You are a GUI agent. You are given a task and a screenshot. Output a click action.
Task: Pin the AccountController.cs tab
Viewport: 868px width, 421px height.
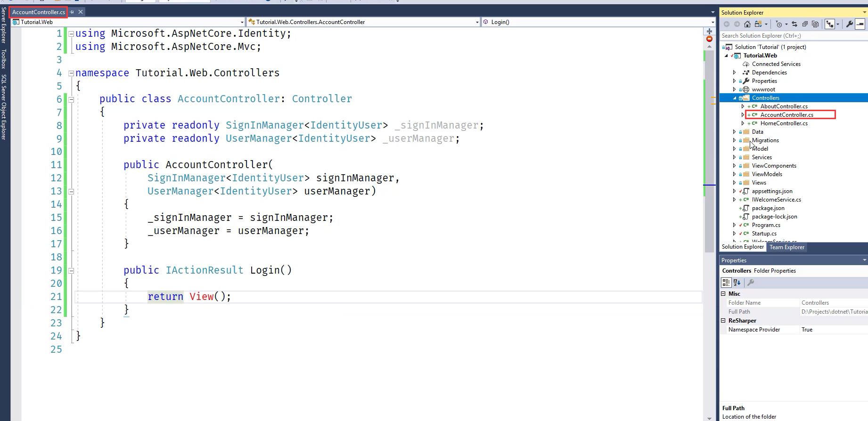(x=72, y=12)
